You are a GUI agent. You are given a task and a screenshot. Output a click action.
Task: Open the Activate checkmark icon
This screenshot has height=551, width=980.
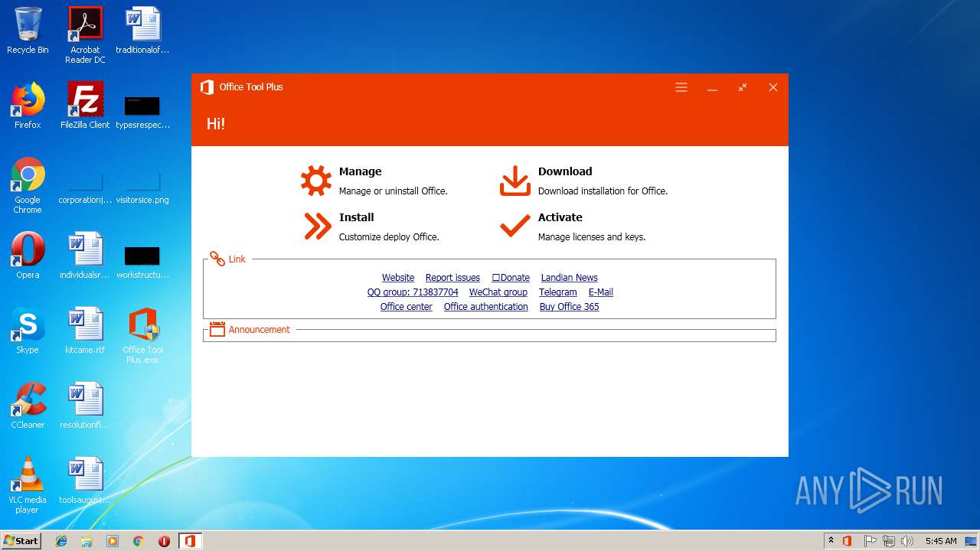click(515, 226)
